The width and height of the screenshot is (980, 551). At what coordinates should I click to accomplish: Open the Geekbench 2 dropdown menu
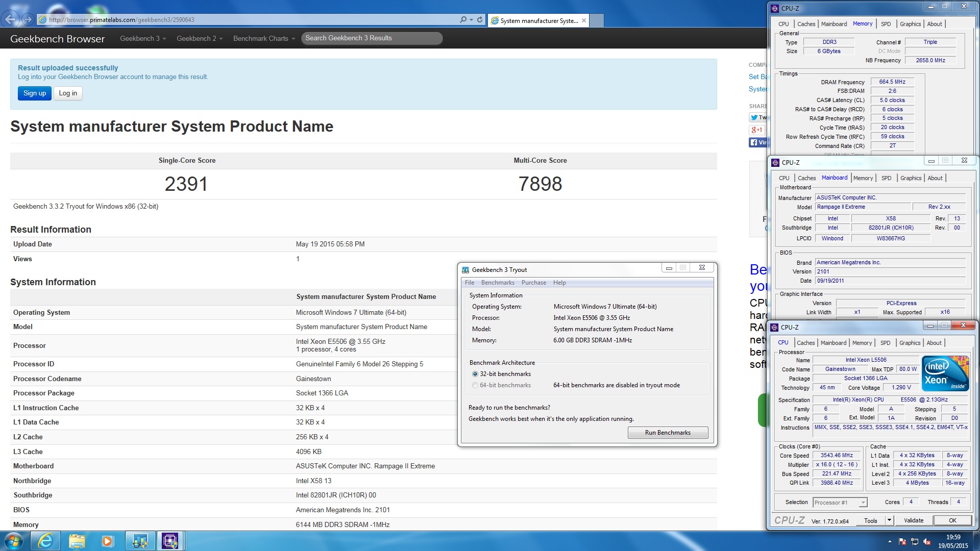click(x=200, y=38)
